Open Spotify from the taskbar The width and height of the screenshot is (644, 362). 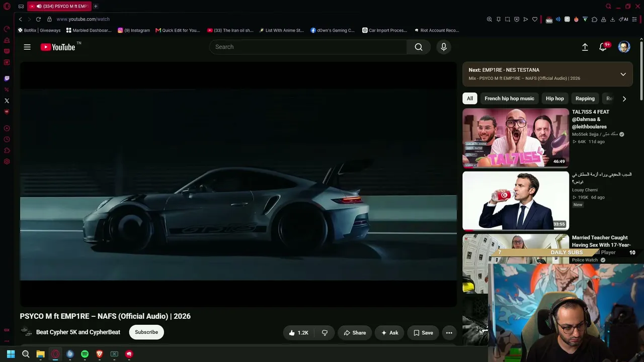[85, 354]
